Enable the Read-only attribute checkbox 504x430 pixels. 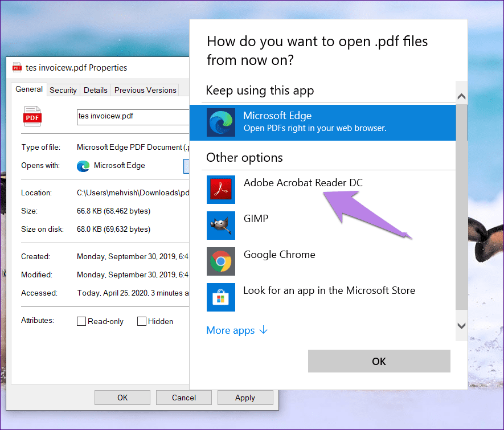(81, 321)
